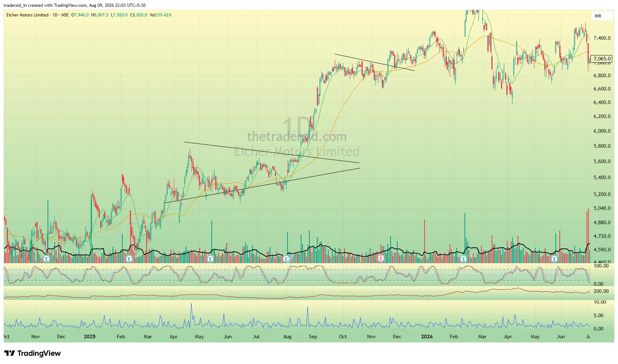Click the Oct label on the time axis
This screenshot has height=364, width=618.
[x=343, y=337]
